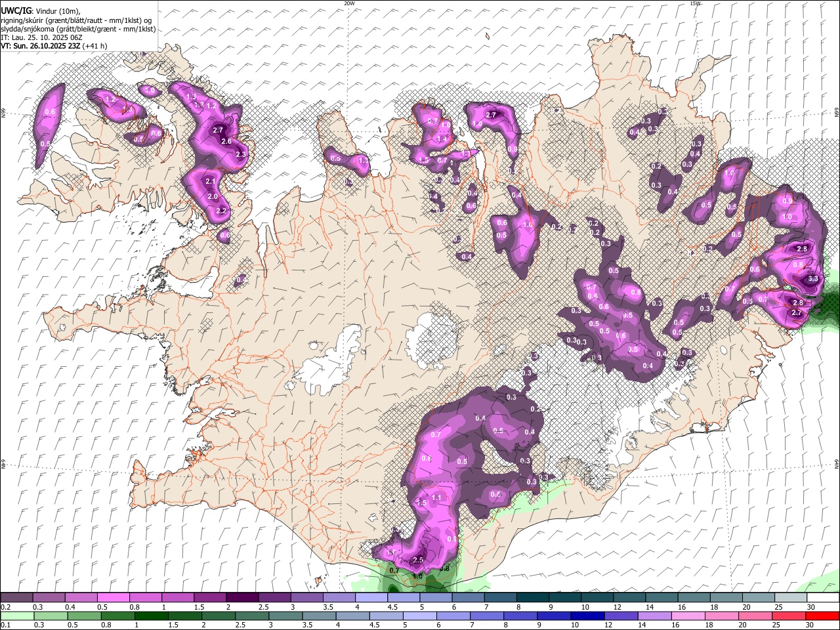Image resolution: width=840 pixels, height=630 pixels.
Task: Choose the 2 swatch in the lower rain legend
Action: [218, 616]
